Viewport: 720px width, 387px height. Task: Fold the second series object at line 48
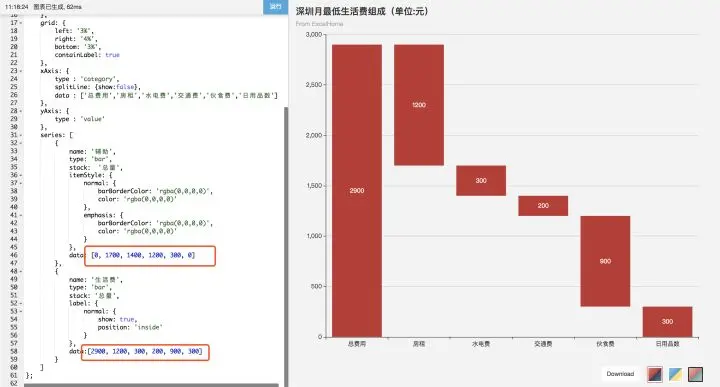pyautogui.click(x=21, y=271)
